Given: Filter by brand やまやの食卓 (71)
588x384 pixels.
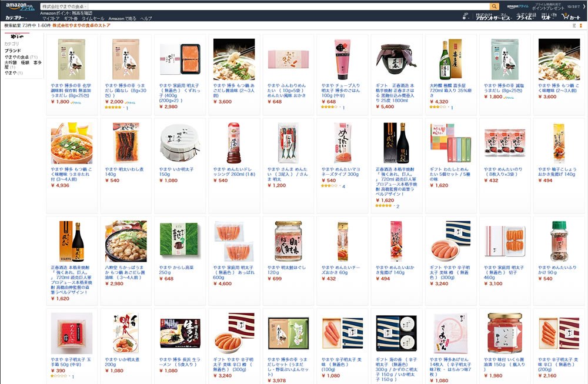Looking at the screenshot, I should pyautogui.click(x=21, y=57).
